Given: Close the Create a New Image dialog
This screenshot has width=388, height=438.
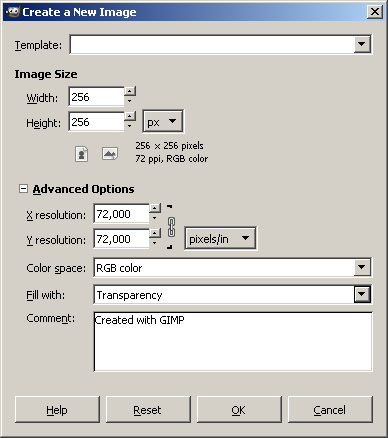Looking at the screenshot, I should 375,12.
